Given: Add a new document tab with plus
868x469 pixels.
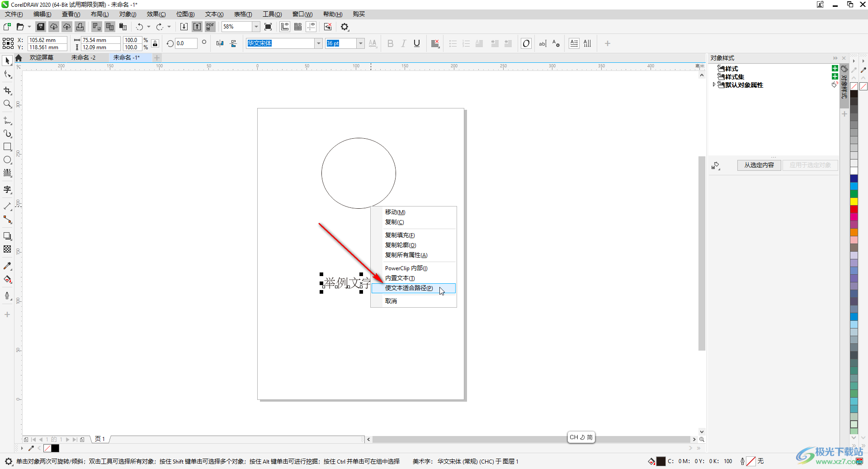Looking at the screenshot, I should click(x=157, y=57).
